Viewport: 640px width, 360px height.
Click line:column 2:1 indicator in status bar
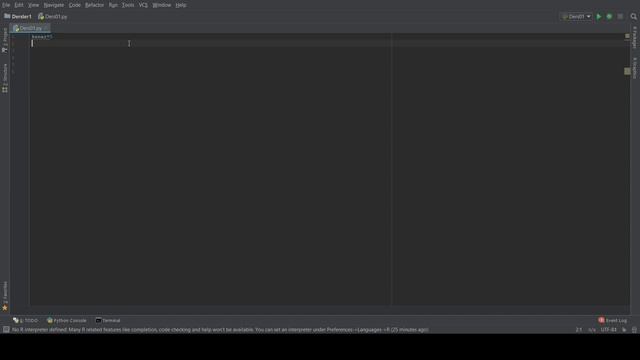click(x=579, y=330)
